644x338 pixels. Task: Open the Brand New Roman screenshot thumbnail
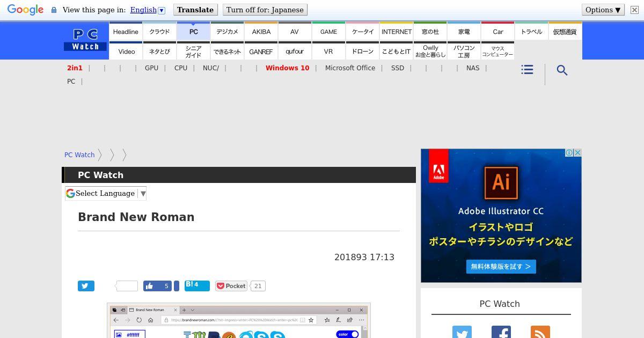click(239, 321)
